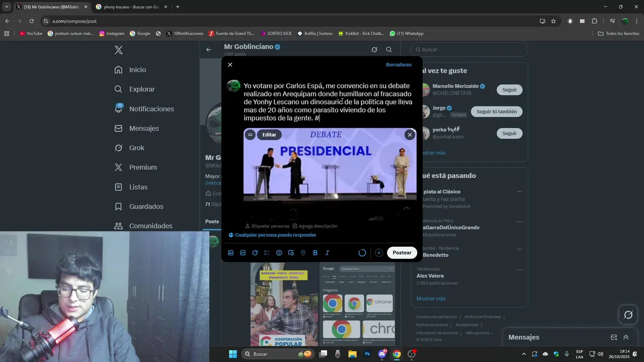The image size is (644, 362).
Task: Toggle bold text formatting
Action: (315, 253)
